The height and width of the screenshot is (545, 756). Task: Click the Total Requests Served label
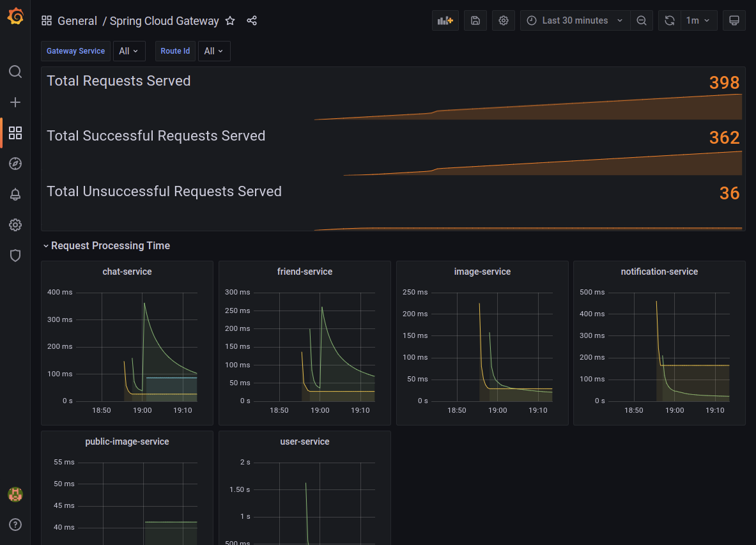coord(119,81)
